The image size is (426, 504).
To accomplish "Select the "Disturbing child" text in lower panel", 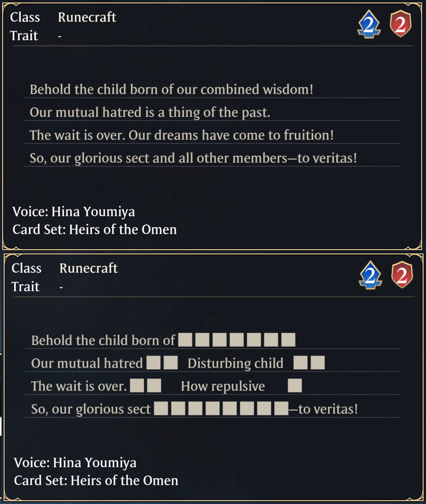I will point(235,363).
